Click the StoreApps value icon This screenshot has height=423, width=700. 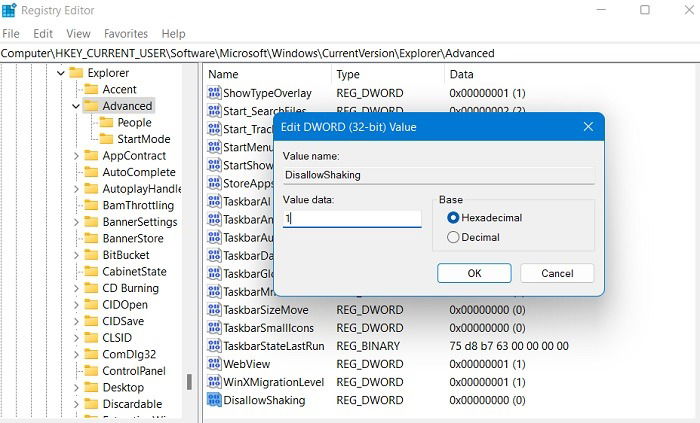tap(214, 183)
